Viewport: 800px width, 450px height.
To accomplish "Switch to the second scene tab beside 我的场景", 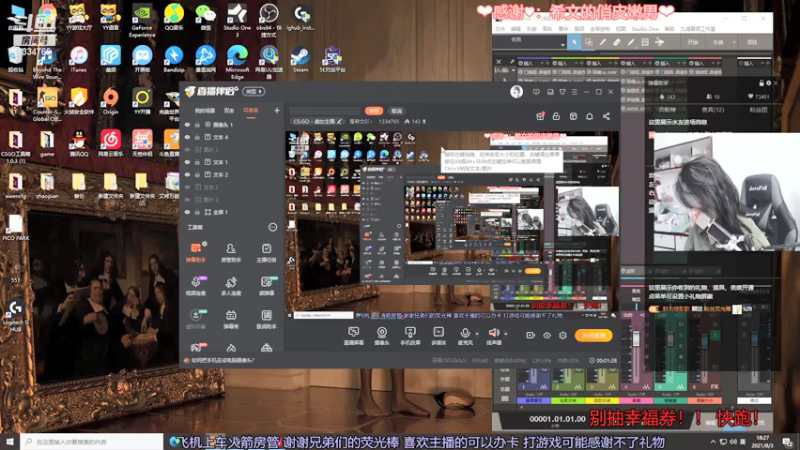I will pyautogui.click(x=229, y=110).
